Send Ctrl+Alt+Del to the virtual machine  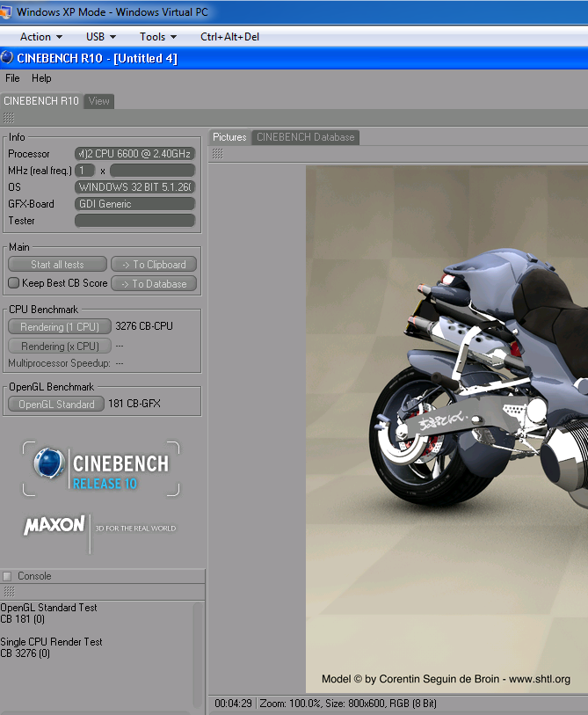point(229,37)
